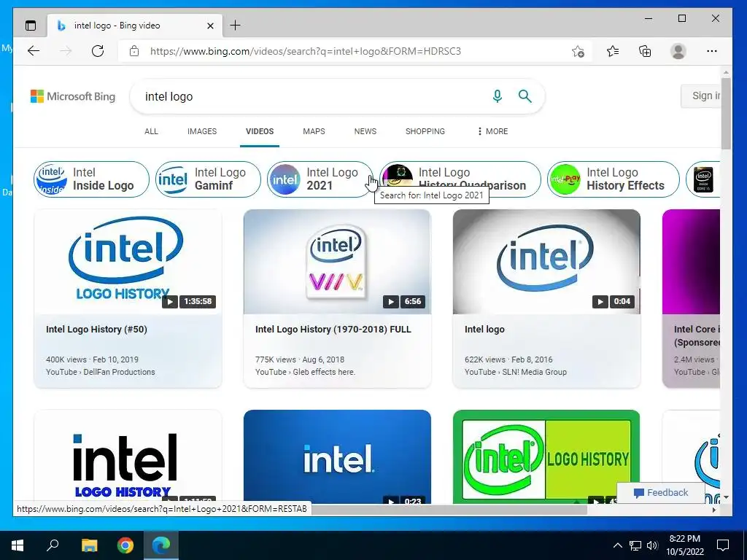Viewport: 747px width, 560px height.
Task: Click the browser address bar URL
Action: coord(306,51)
